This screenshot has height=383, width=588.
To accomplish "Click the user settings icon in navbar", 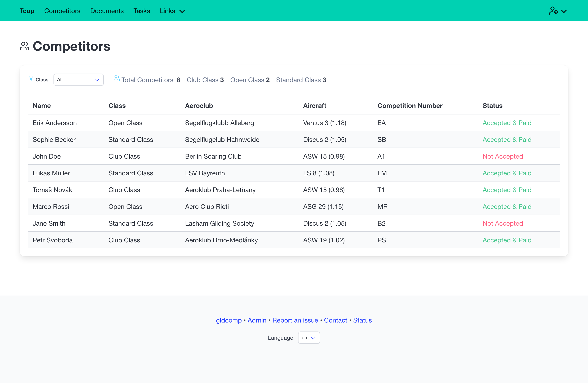I will [553, 11].
